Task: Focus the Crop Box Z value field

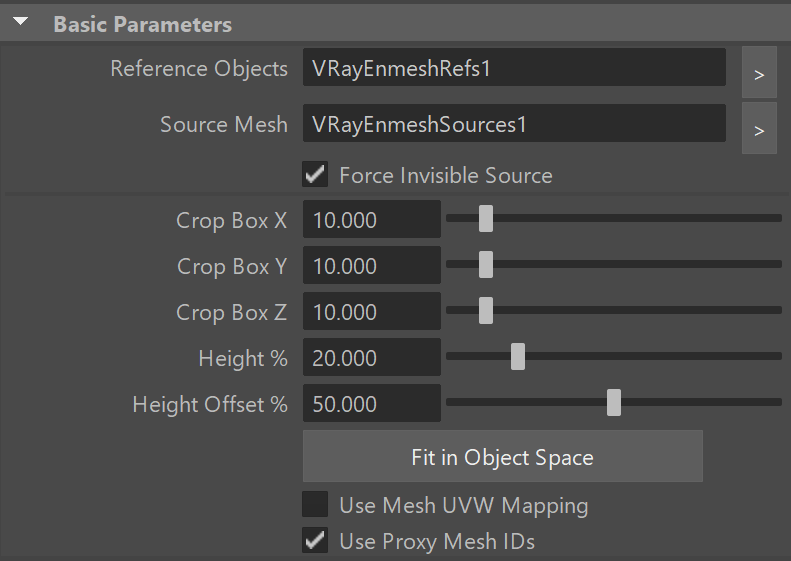Action: coord(372,311)
